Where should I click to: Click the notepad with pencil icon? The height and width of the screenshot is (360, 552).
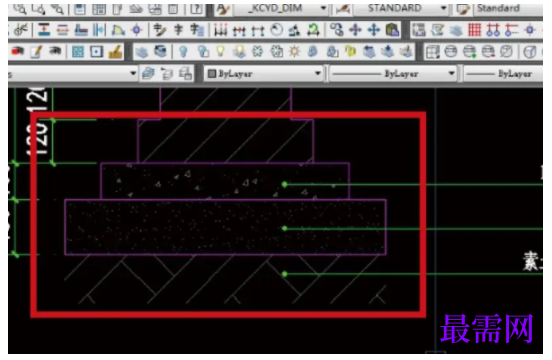coord(36,52)
